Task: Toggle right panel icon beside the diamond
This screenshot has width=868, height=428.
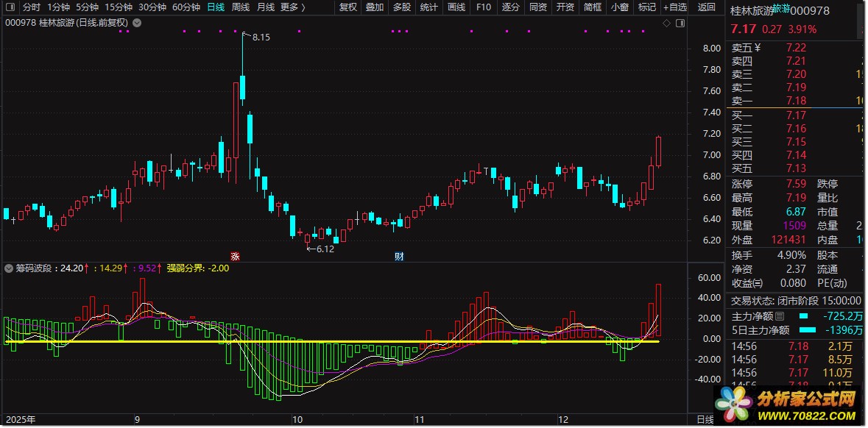Action: tap(680, 24)
